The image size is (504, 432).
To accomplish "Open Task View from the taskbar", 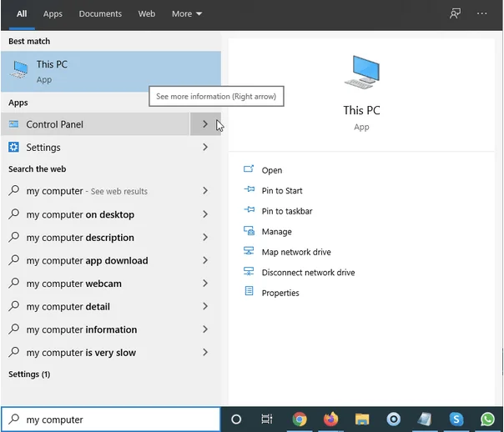I will 267,419.
